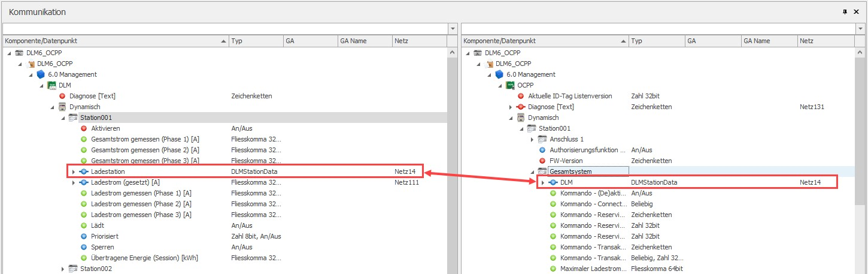Click green icon of Gesamtstrom gemessen (Phase 1)
Screen dimensions: 868x274
pyautogui.click(x=84, y=139)
